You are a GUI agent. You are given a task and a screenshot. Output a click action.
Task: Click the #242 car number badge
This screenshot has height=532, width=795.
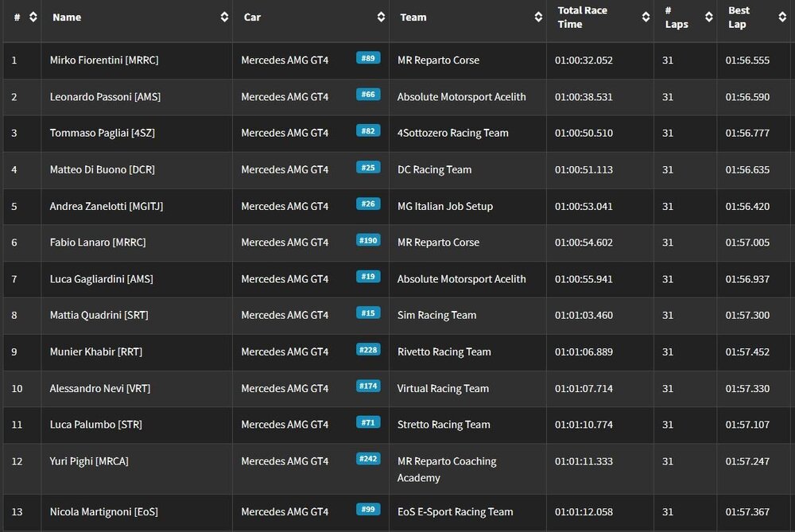[x=368, y=459]
